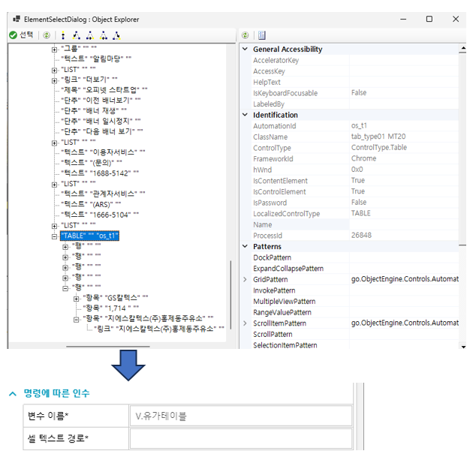
Task: Select the "텍스트" "1666-5104" item
Action: pos(100,215)
